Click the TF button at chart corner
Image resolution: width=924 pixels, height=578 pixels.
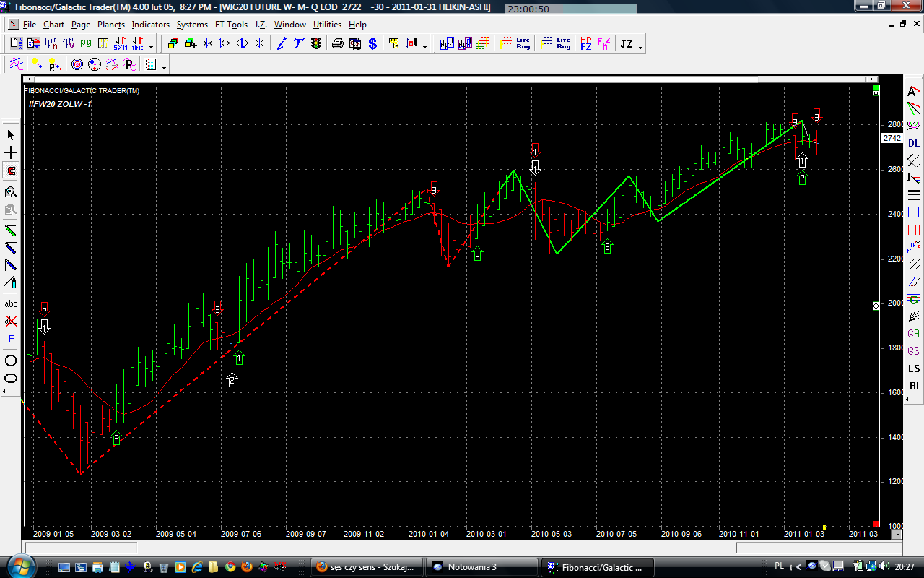point(896,534)
